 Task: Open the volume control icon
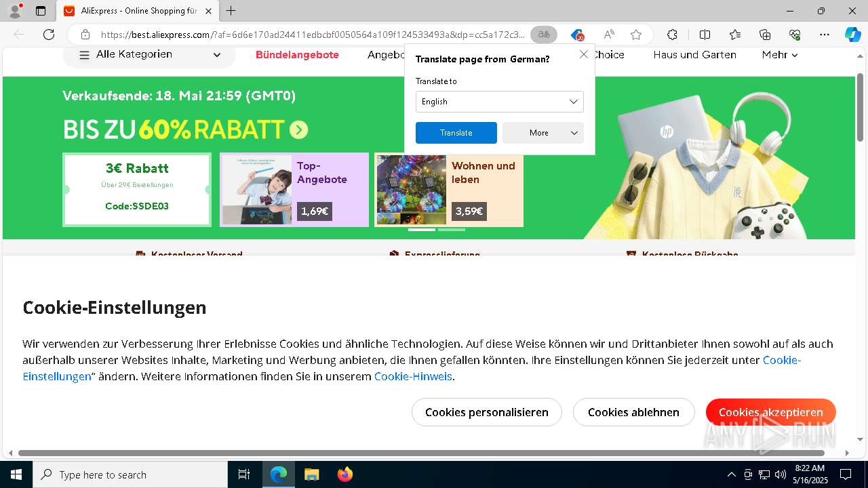coord(780,474)
